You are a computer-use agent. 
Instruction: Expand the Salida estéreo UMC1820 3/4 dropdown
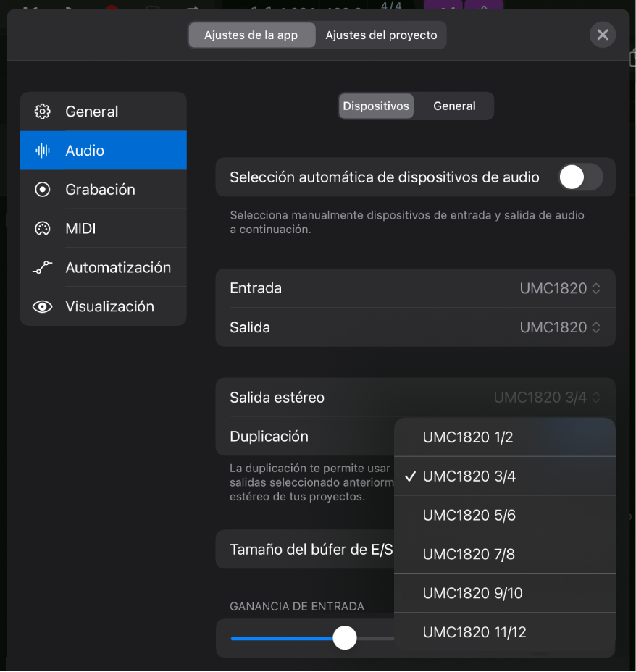tap(547, 398)
